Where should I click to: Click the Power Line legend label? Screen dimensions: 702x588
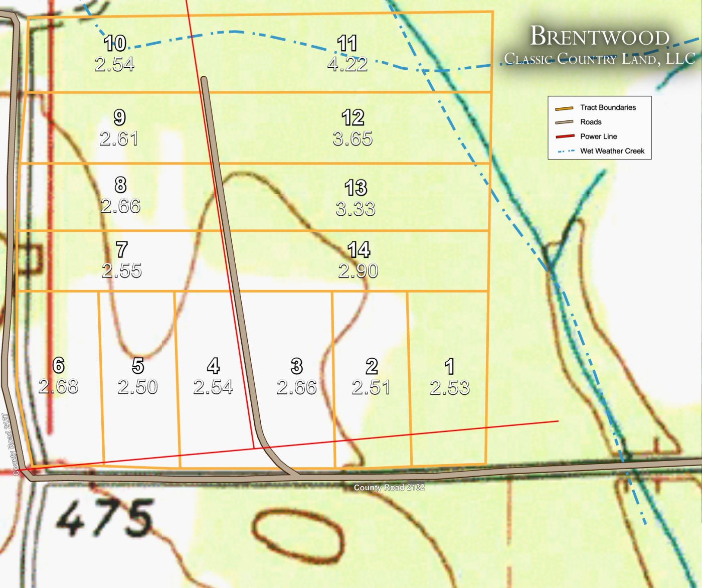click(599, 136)
